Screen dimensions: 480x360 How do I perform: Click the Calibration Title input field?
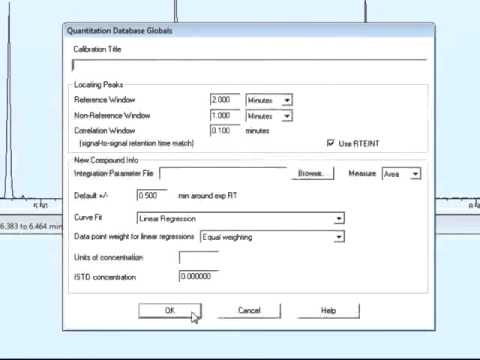(249, 65)
